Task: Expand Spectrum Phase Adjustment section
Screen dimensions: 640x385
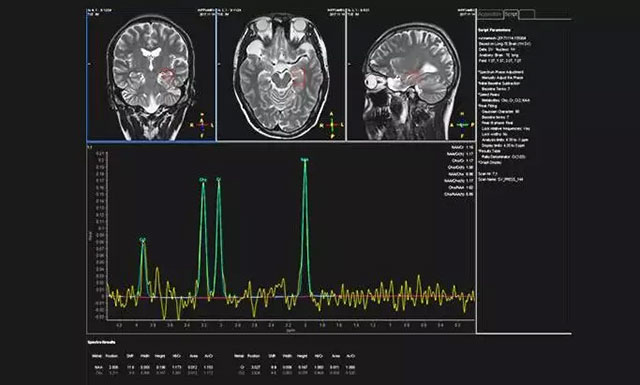Action: pyautogui.click(x=500, y=72)
